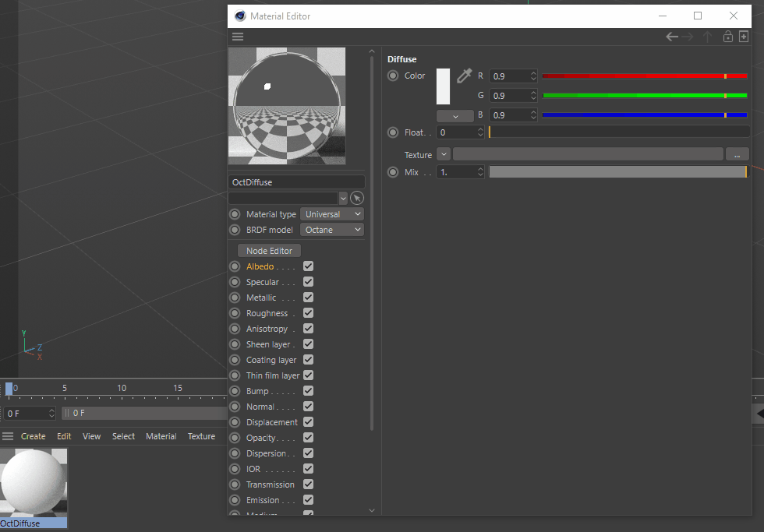Click the Sheen layer animation dot
Viewport: 764px width, 532px height.
pos(235,344)
